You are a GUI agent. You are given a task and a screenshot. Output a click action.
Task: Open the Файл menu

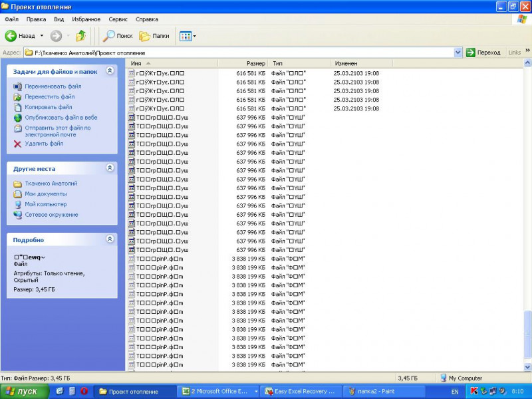pos(11,19)
